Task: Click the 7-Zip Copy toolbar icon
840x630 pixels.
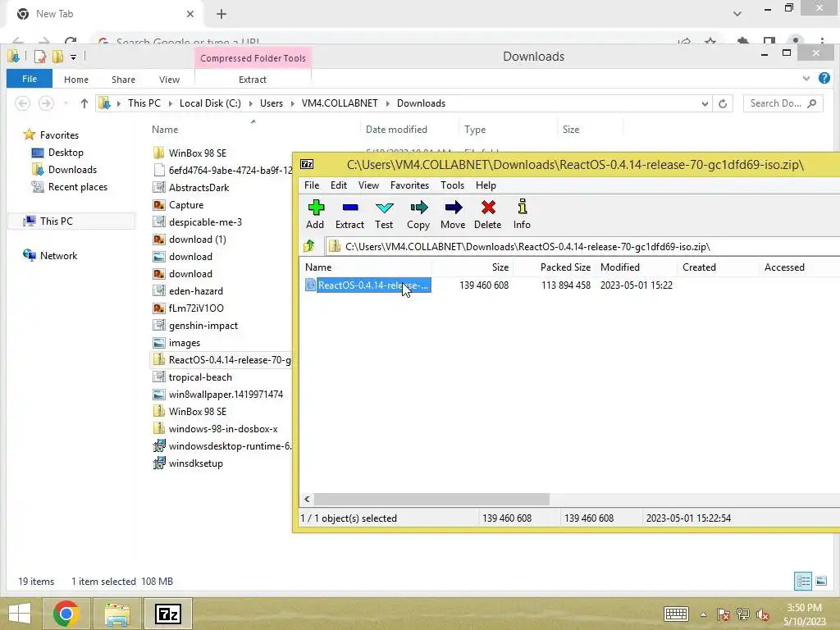Action: (418, 214)
